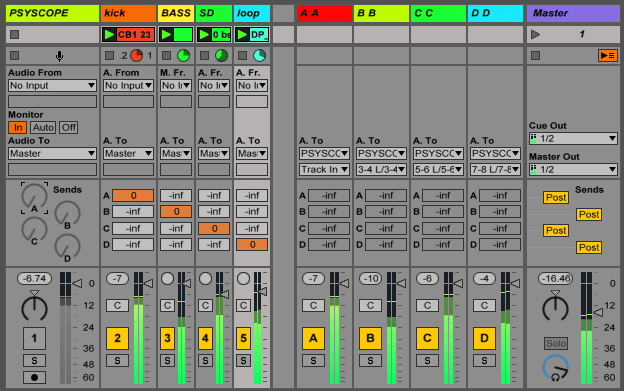Open kick A. From No Input dropdown
624x391 pixels.
pyautogui.click(x=128, y=86)
